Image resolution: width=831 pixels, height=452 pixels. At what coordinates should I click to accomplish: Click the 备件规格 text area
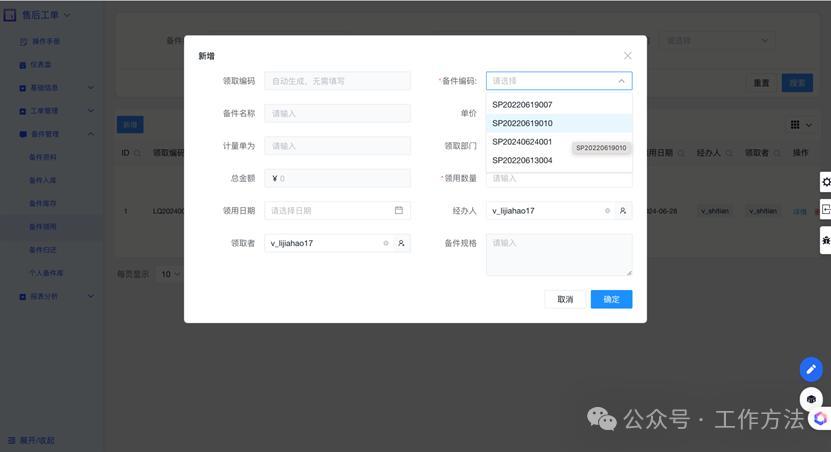pyautogui.click(x=559, y=255)
